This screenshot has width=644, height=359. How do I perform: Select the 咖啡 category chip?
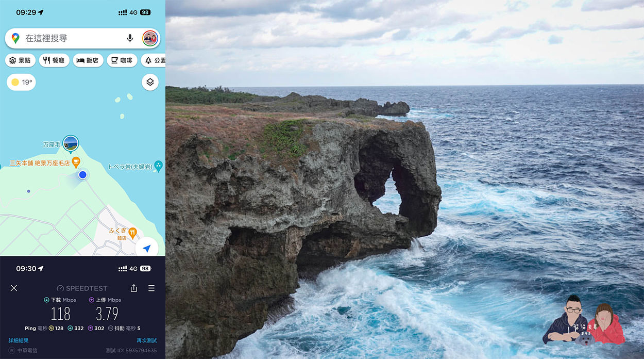(x=122, y=60)
